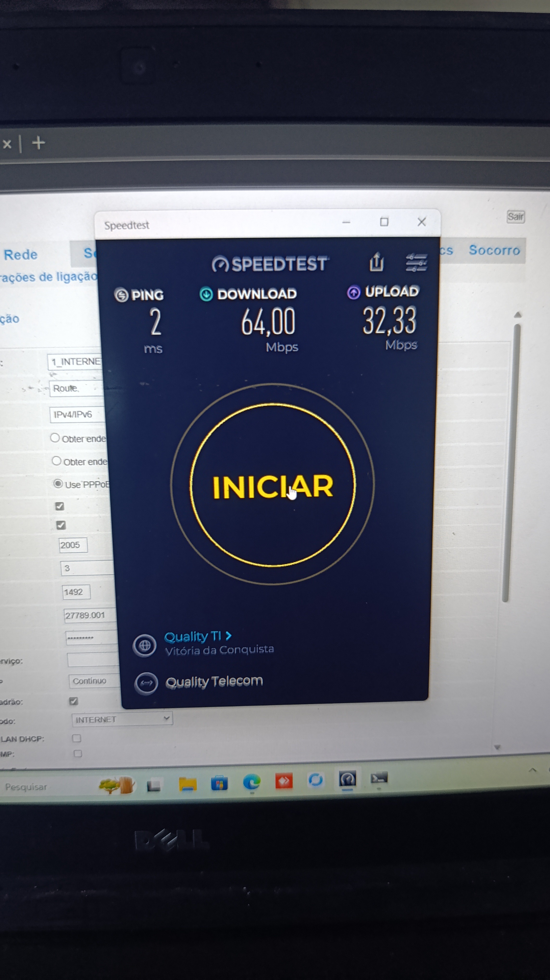
Task: Uncheck the checkbox above the 2005 field
Action: [61, 525]
